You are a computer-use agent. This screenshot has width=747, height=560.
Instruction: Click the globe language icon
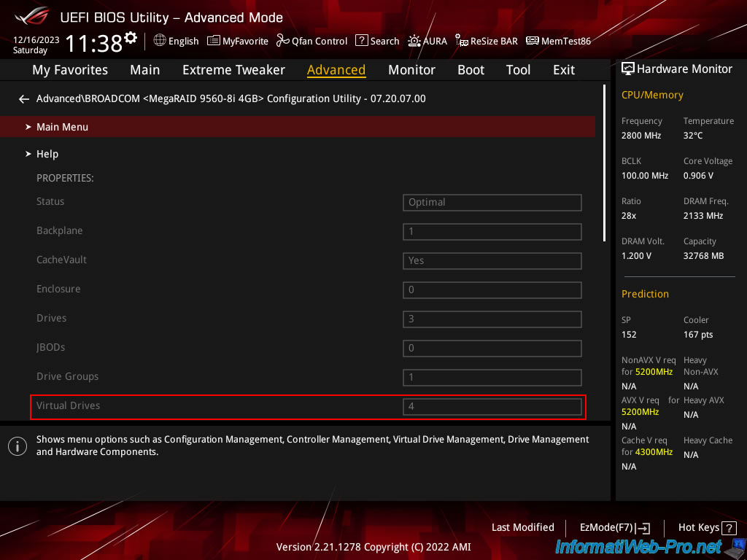[160, 41]
